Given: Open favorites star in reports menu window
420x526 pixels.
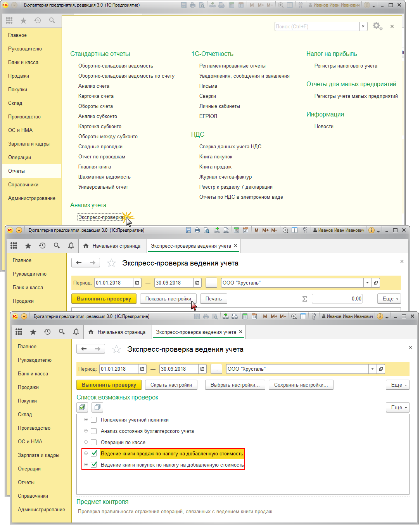Looking at the screenshot, I should click(x=23, y=20).
